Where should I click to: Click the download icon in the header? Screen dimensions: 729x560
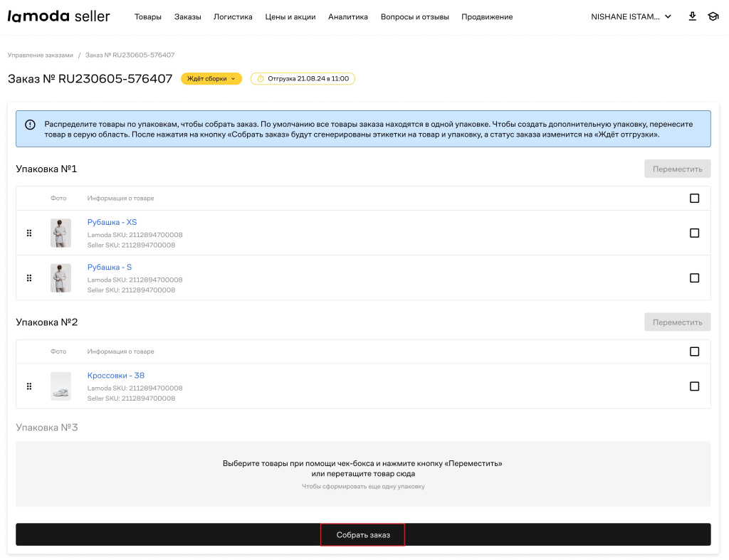pyautogui.click(x=692, y=16)
